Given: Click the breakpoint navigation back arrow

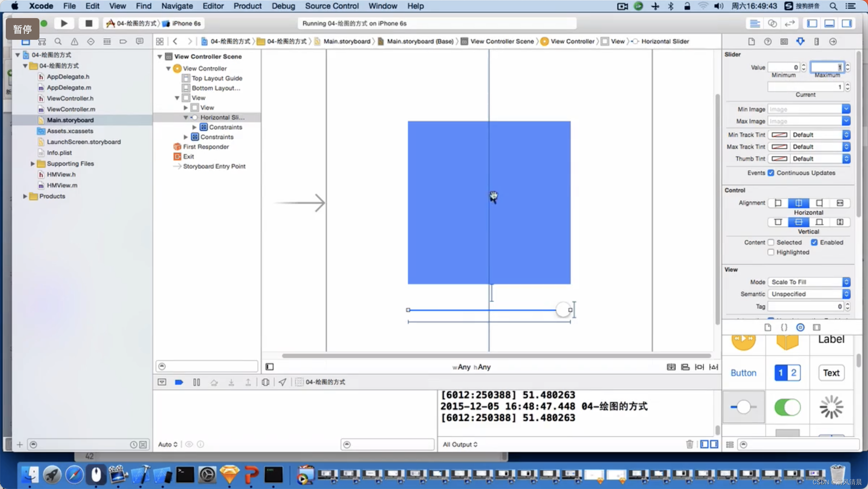Looking at the screenshot, I should tap(175, 41).
